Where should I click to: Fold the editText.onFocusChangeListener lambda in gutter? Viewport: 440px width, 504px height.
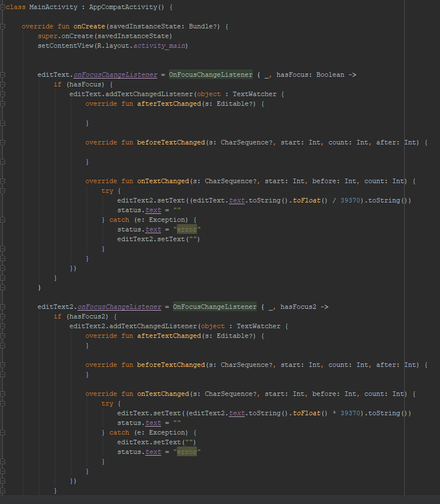pyautogui.click(x=2, y=75)
